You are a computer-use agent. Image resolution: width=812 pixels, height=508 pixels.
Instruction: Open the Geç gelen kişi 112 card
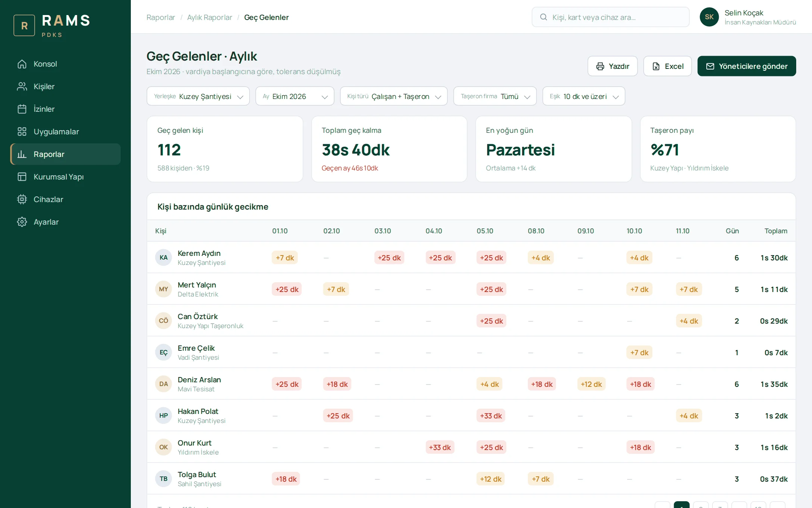pos(225,149)
